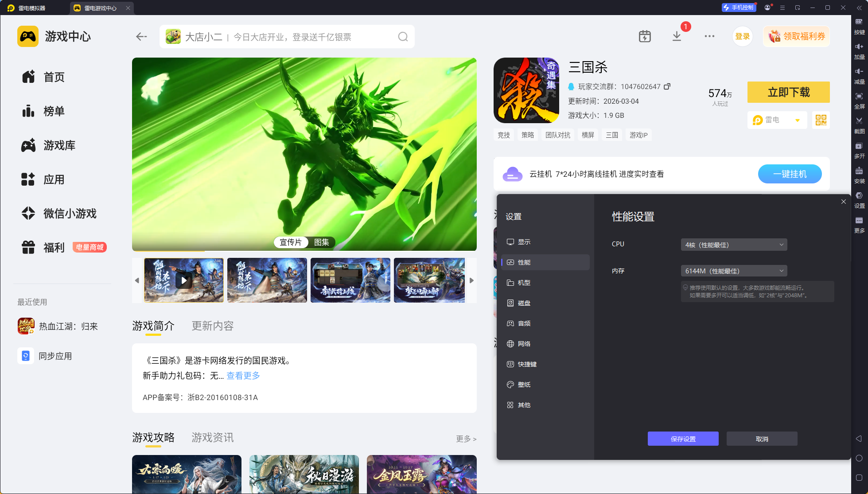Play the first promo video thumbnail
The width and height of the screenshot is (868, 494).
point(183,280)
